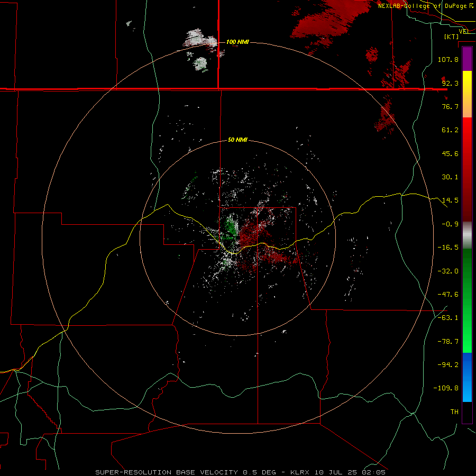Screen dimensions: 476x476
Task: Click the blue segment of the color bar
Action: [x=467, y=377]
